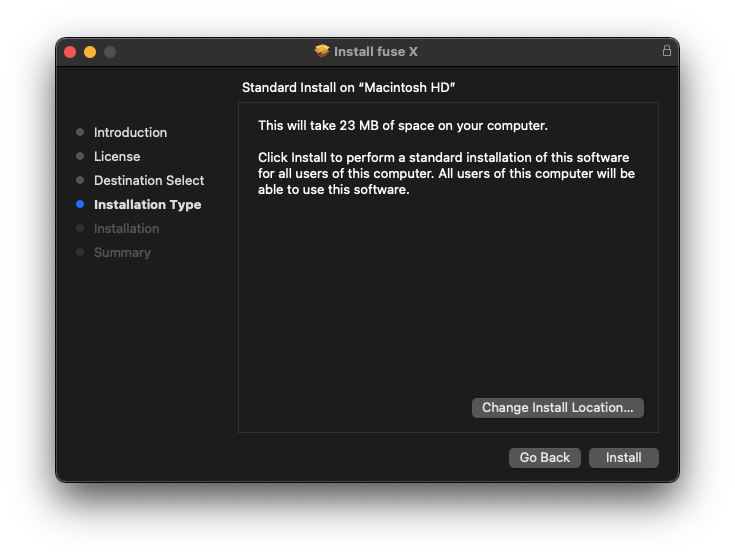Click the package icon beside Install fuse X
This screenshot has height=556, width=735.
322,51
